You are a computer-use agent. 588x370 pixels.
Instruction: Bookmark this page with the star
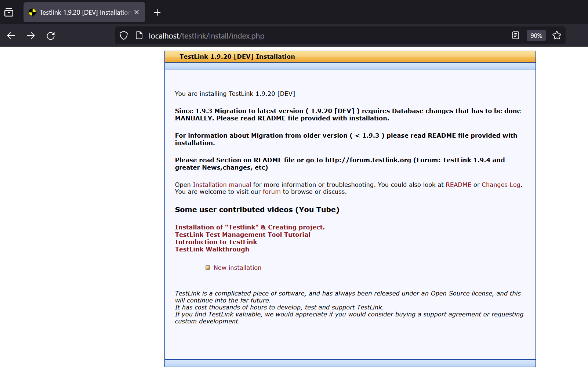[x=557, y=36]
